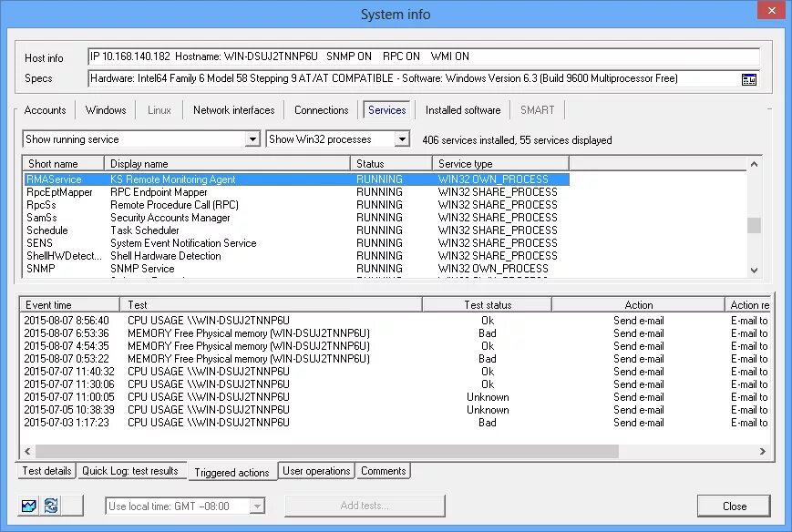The height and width of the screenshot is (532, 792).
Task: Select the RpcEptMapper service row
Action: tap(297, 192)
